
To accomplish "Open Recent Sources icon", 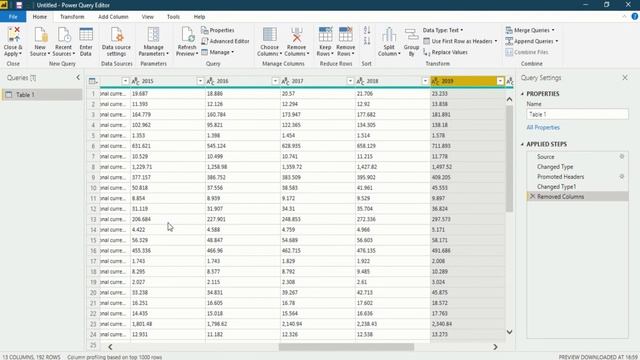I will tap(63, 35).
